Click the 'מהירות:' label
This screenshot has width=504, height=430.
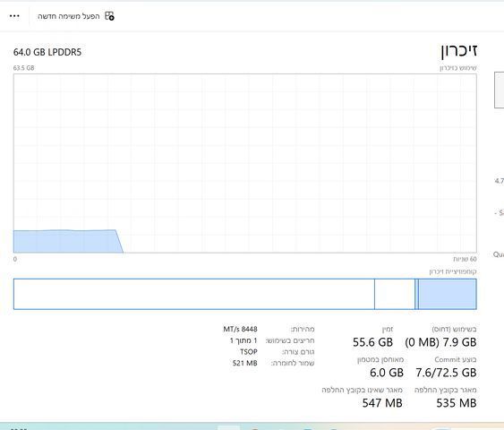point(303,329)
